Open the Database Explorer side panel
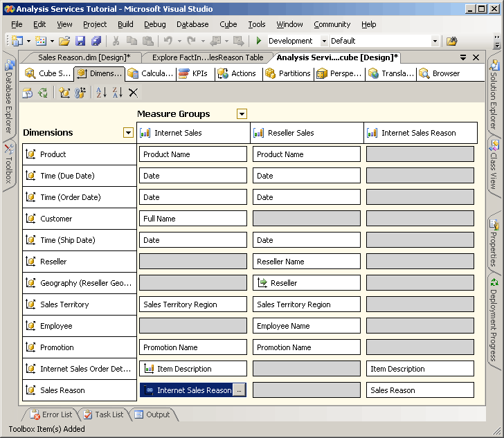504x438 pixels. [9, 96]
